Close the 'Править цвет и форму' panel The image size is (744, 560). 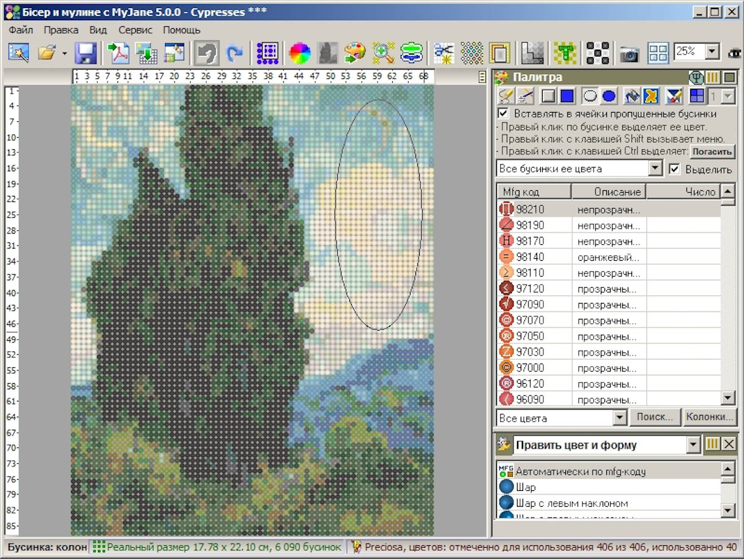point(729,444)
